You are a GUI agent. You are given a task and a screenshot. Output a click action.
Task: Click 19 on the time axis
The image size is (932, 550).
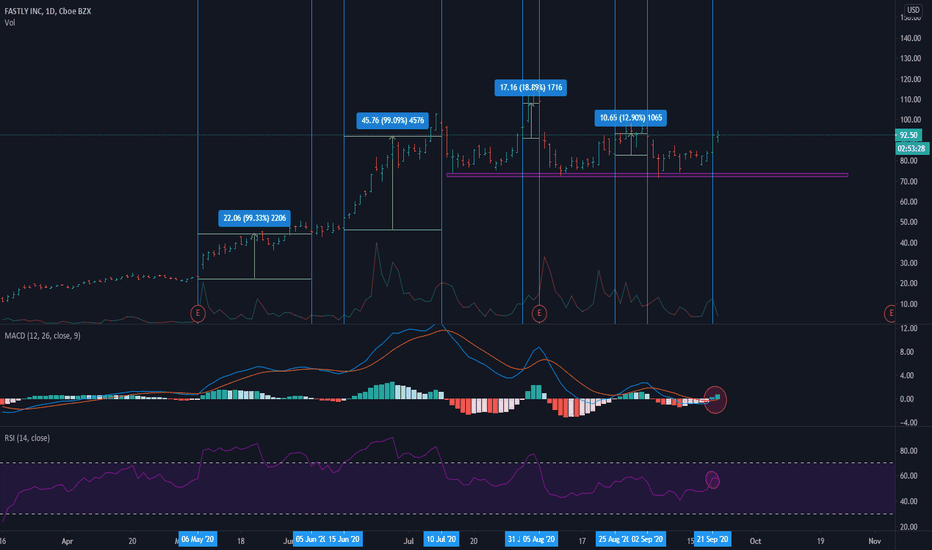820,541
